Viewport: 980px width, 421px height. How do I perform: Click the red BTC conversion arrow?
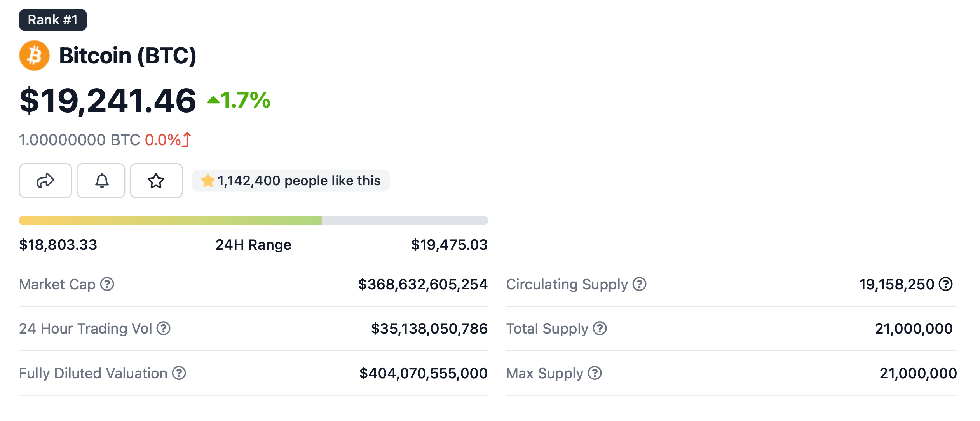(x=187, y=139)
